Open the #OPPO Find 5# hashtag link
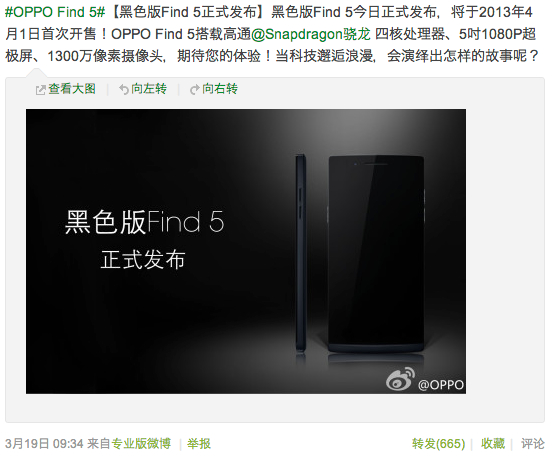 [x=55, y=12]
